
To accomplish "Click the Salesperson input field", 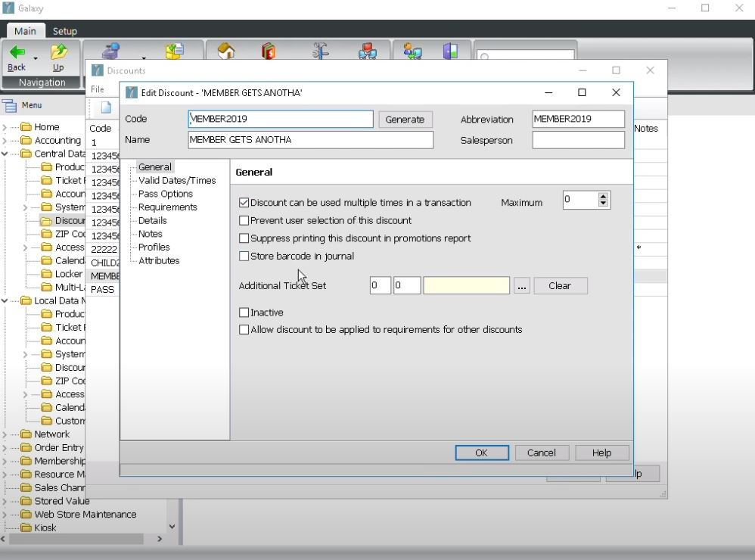I will pyautogui.click(x=579, y=140).
